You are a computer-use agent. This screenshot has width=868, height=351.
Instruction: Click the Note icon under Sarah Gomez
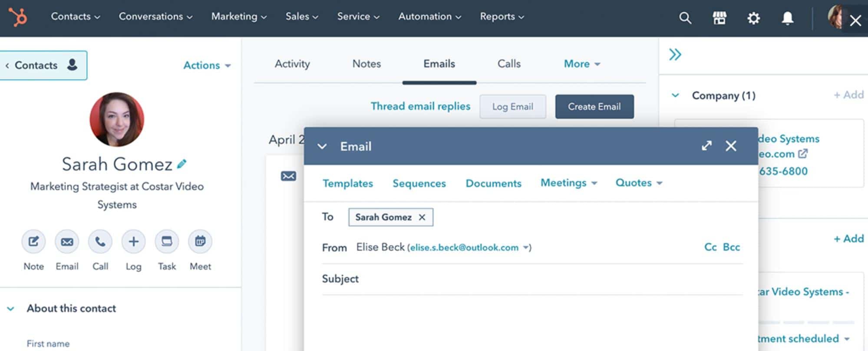[33, 242]
